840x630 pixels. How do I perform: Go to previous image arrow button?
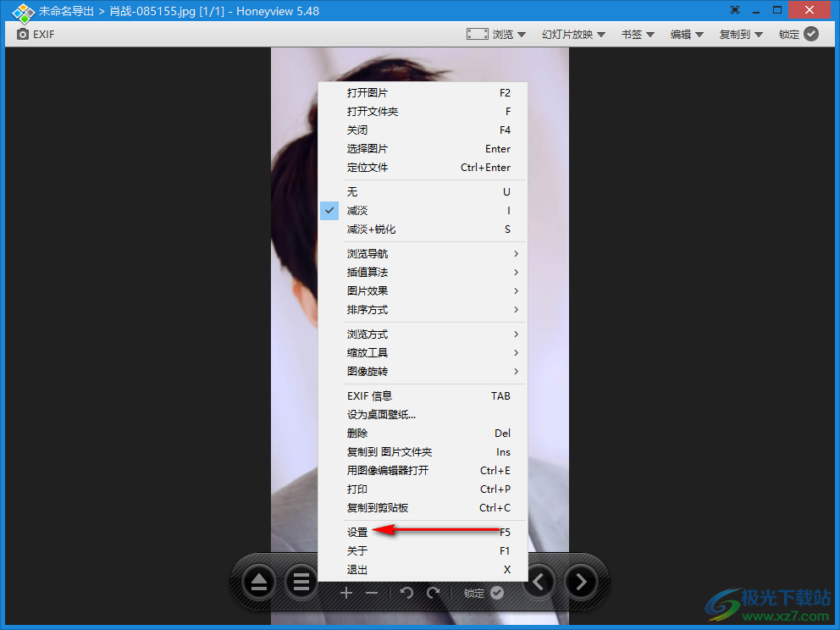pyautogui.click(x=539, y=582)
